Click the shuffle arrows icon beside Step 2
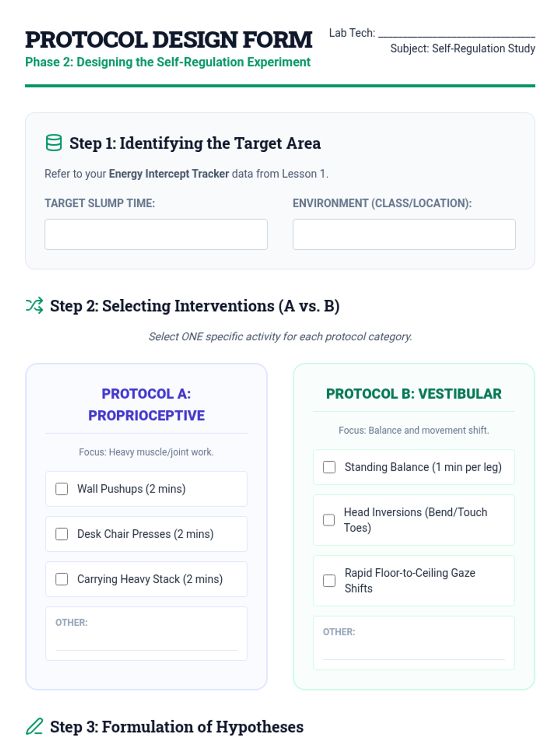The height and width of the screenshot is (747, 560). (35, 305)
